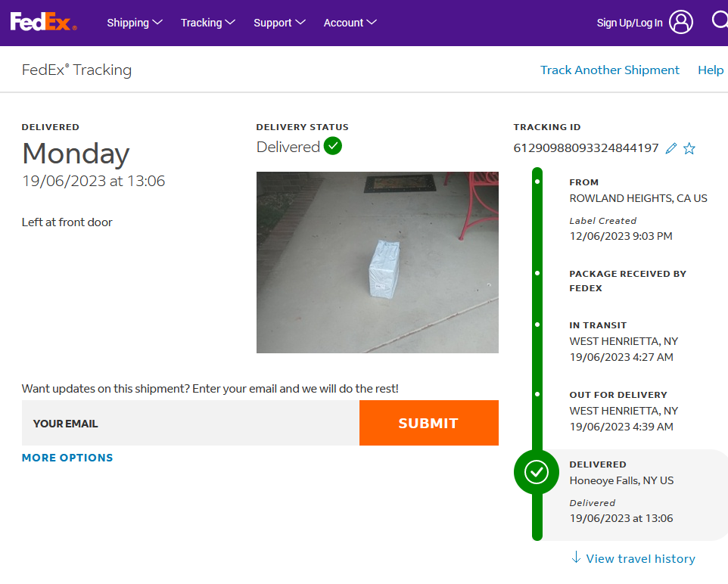Screen dimensions: 728x584
Task: Star this shipment to favorites
Action: (689, 148)
